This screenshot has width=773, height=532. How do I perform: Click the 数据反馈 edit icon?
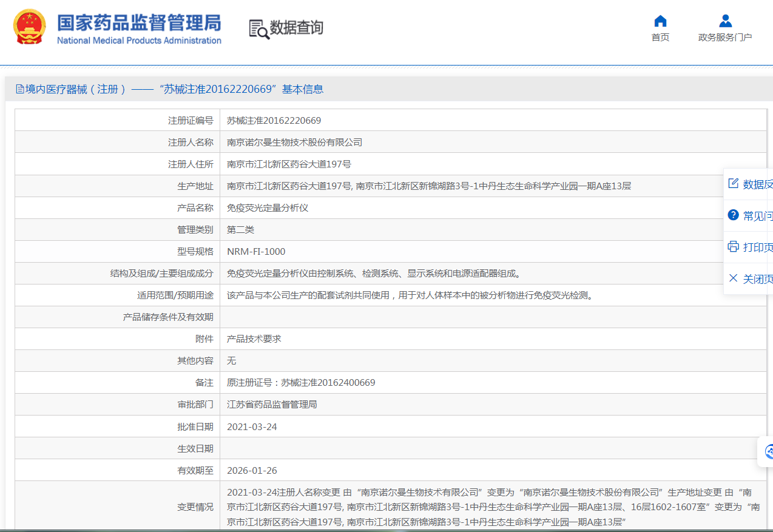[x=733, y=184]
